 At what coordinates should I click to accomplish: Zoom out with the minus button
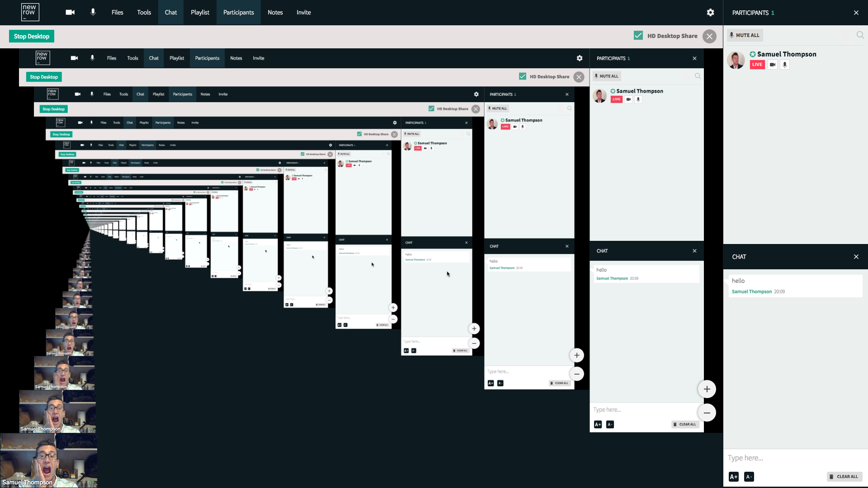pos(707,413)
